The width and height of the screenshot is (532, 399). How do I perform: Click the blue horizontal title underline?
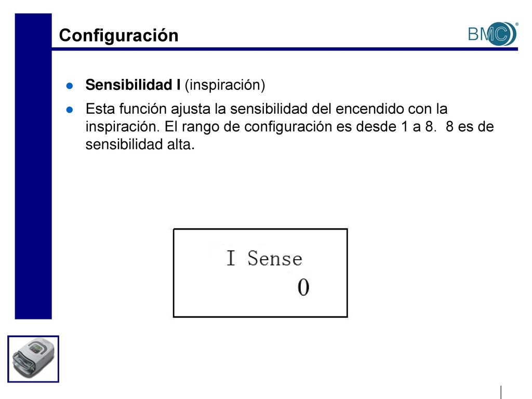(x=285, y=49)
